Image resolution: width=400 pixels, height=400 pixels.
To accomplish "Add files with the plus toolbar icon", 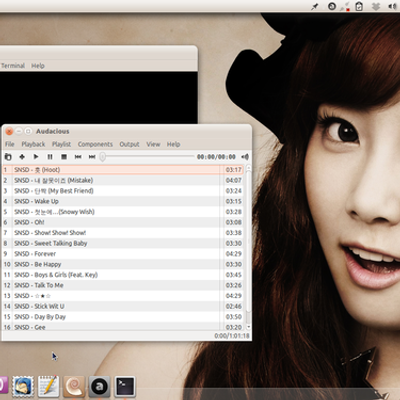I will (x=22, y=157).
